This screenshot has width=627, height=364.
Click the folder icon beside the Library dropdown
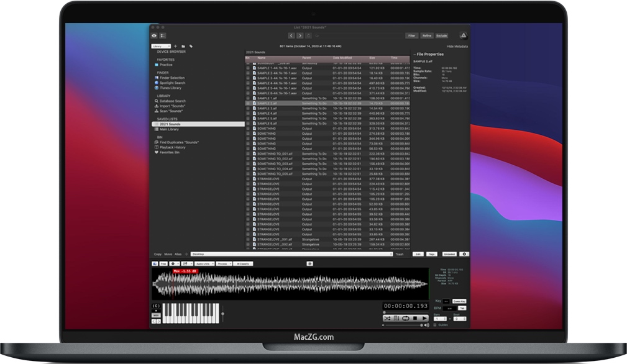pos(183,46)
